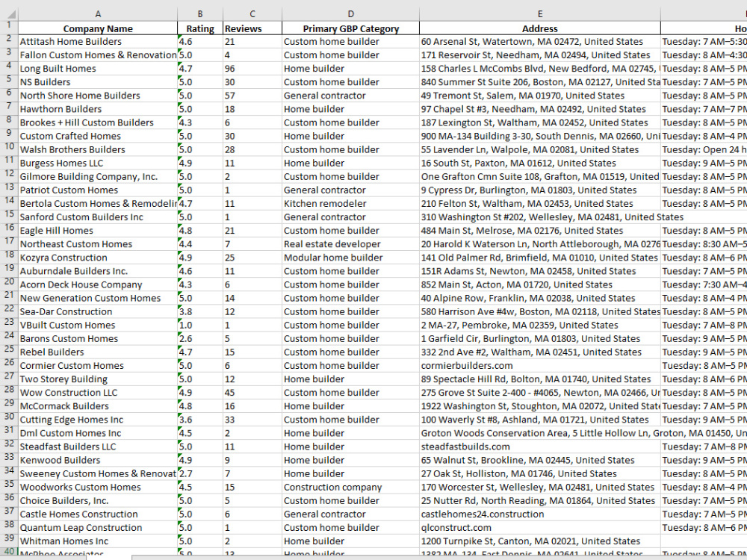Select column A header
This screenshot has height=560, width=747.
click(98, 14)
